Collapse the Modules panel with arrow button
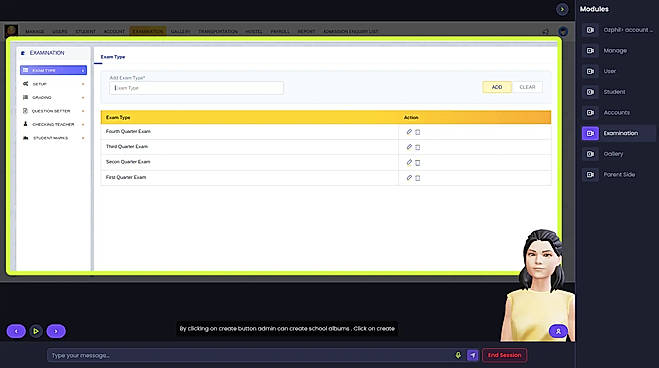This screenshot has height=368, width=659. (562, 9)
